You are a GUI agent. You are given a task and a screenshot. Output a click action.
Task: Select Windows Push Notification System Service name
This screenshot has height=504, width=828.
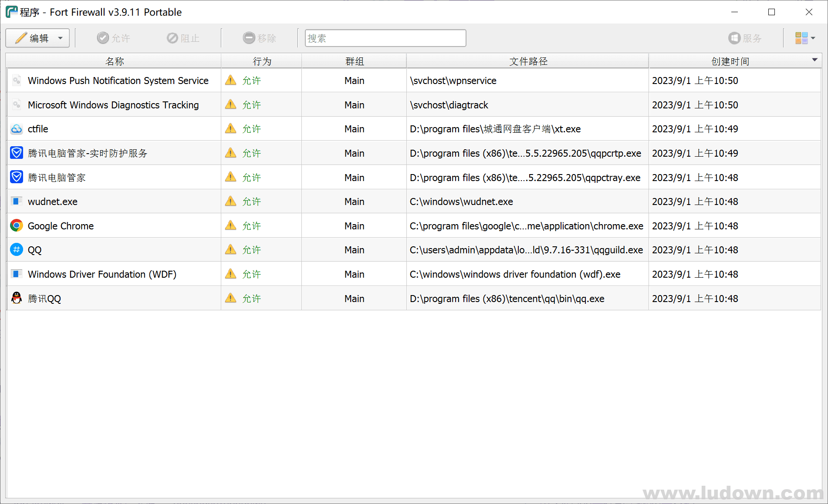pos(118,81)
